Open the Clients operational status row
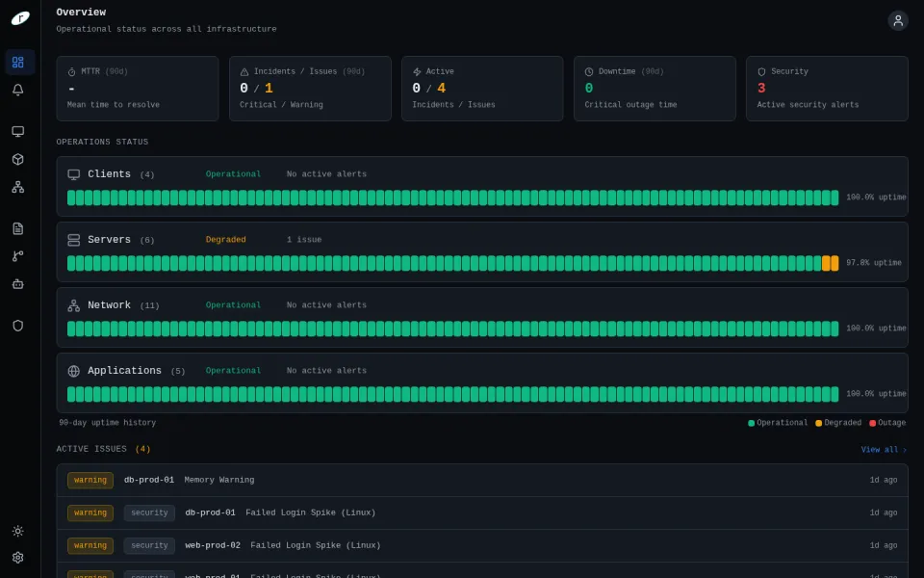 (482, 186)
